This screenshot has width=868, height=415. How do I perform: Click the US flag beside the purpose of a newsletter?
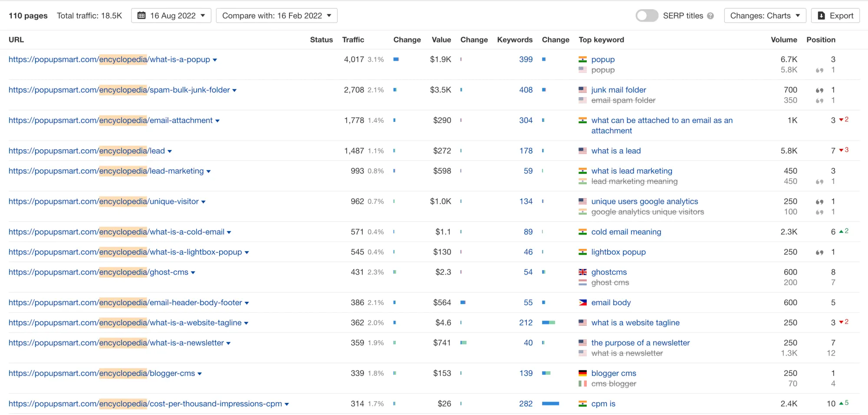pyautogui.click(x=582, y=343)
